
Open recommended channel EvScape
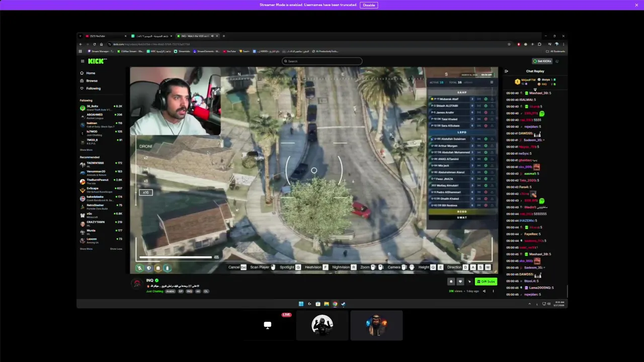tap(101, 190)
